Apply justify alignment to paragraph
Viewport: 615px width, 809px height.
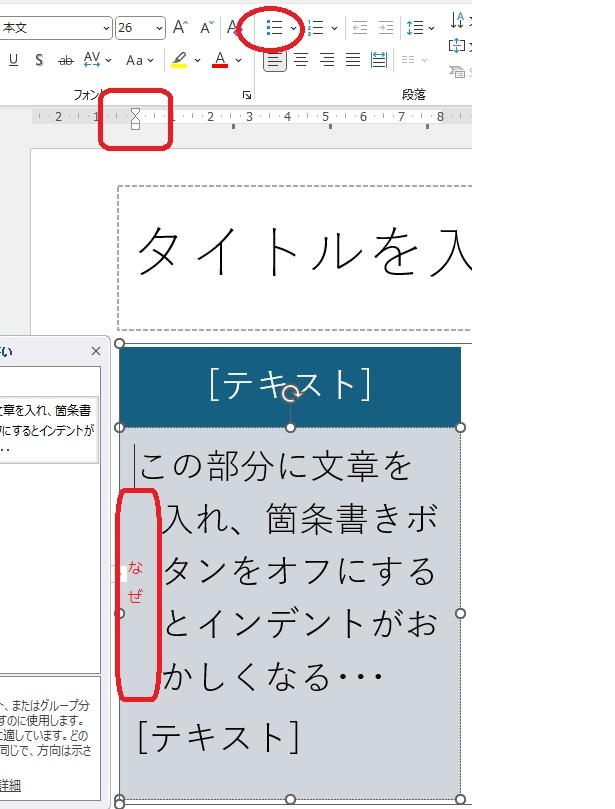tap(352, 61)
